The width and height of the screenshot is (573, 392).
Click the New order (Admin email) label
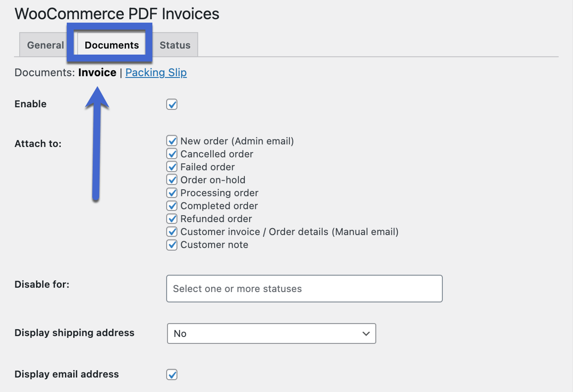point(237,141)
